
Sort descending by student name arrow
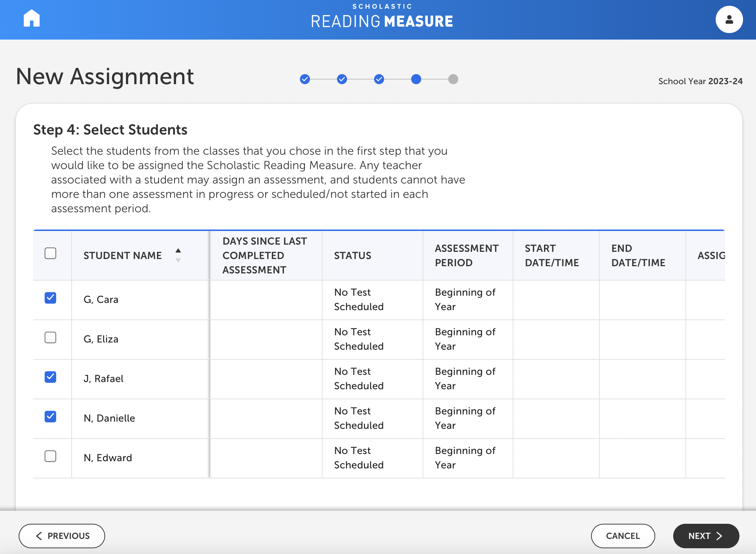[178, 260]
